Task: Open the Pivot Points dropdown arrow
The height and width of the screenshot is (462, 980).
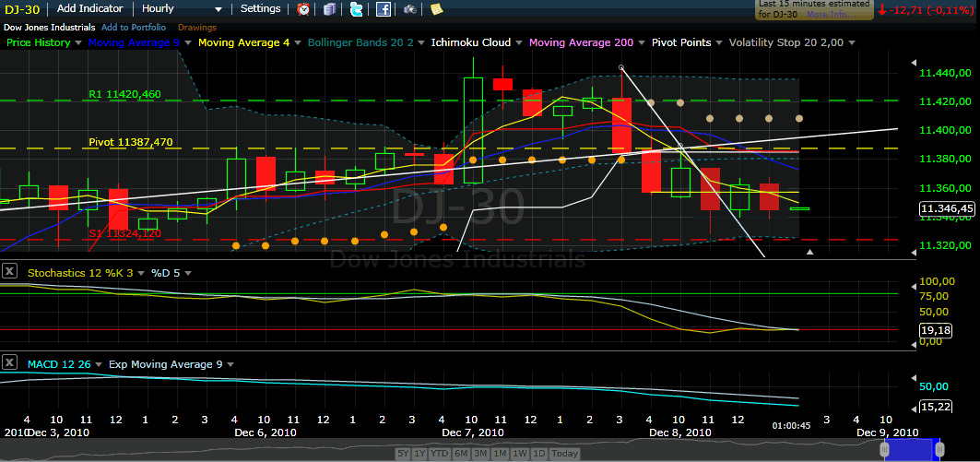Action: [719, 43]
